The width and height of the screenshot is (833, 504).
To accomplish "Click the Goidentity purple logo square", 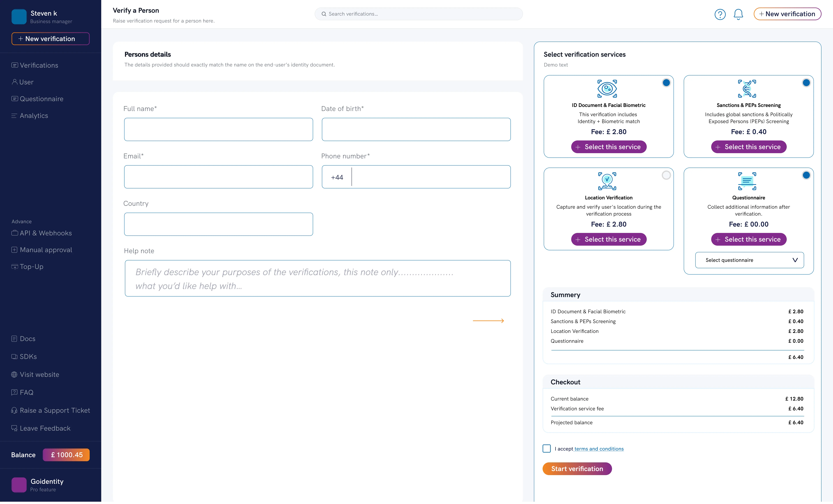I will 19,485.
